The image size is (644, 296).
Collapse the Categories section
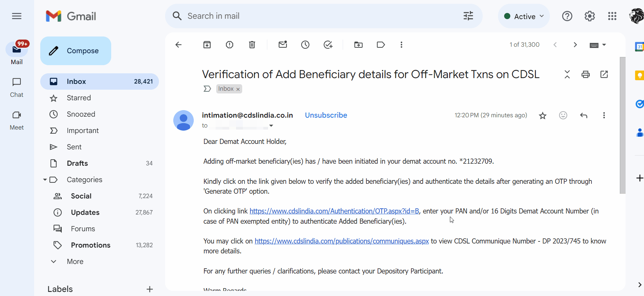point(45,180)
